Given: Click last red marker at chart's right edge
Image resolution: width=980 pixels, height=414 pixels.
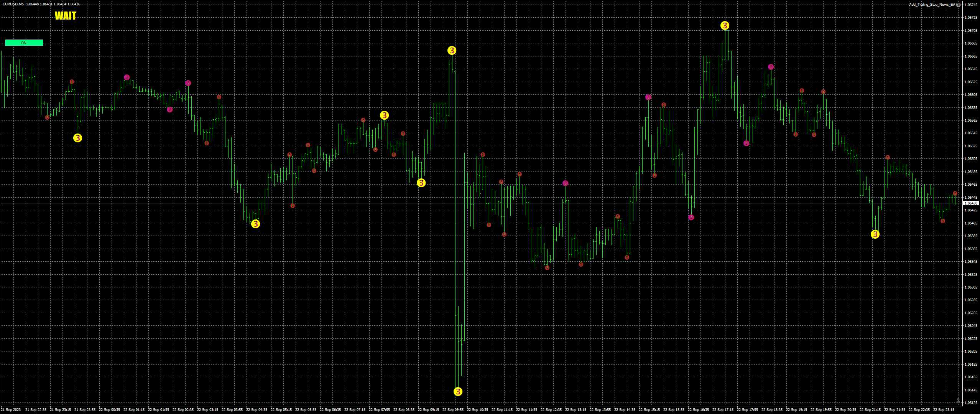Looking at the screenshot, I should pos(955,193).
